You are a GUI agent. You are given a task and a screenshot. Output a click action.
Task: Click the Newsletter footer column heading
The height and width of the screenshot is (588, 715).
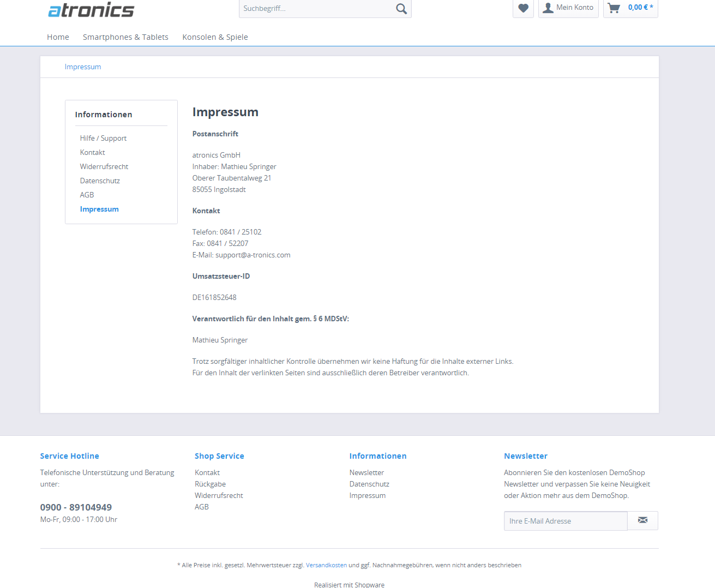pyautogui.click(x=526, y=456)
